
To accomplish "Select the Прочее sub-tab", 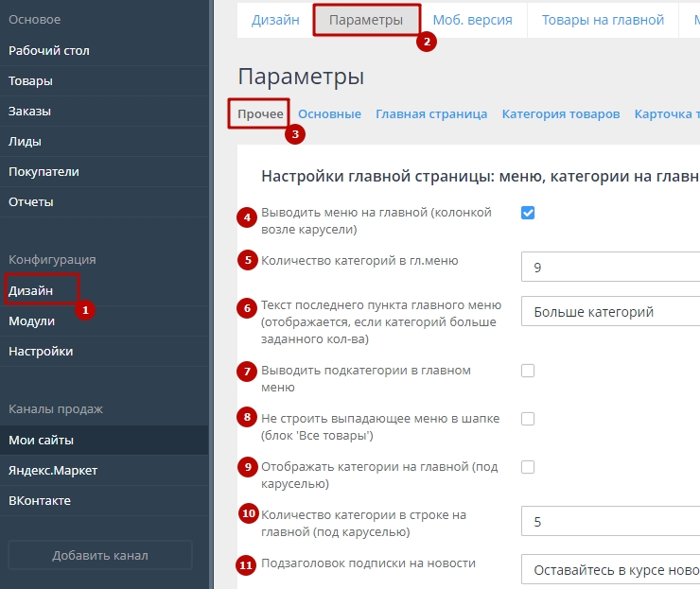I will tap(260, 113).
